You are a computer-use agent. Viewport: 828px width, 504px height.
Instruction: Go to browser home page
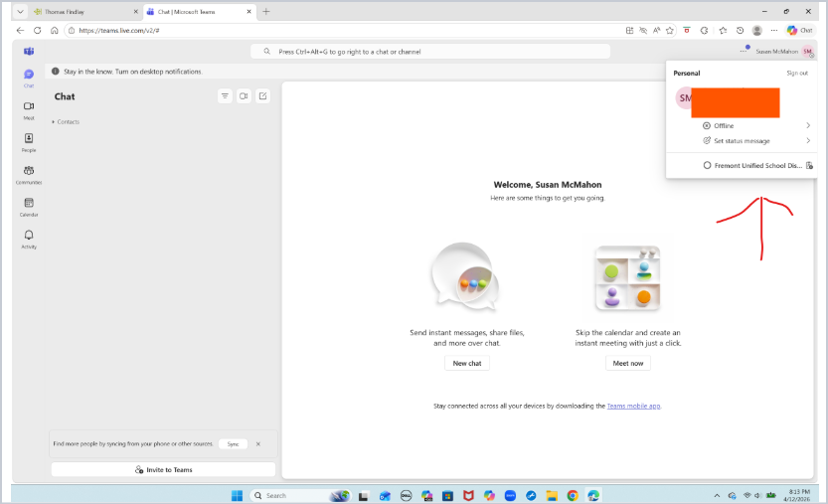click(x=54, y=30)
